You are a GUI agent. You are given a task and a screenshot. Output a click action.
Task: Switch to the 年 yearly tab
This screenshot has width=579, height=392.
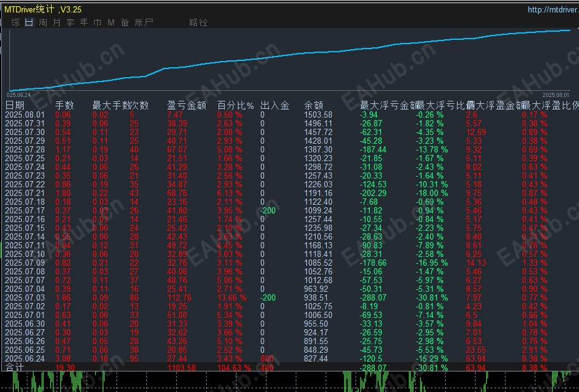point(84,22)
